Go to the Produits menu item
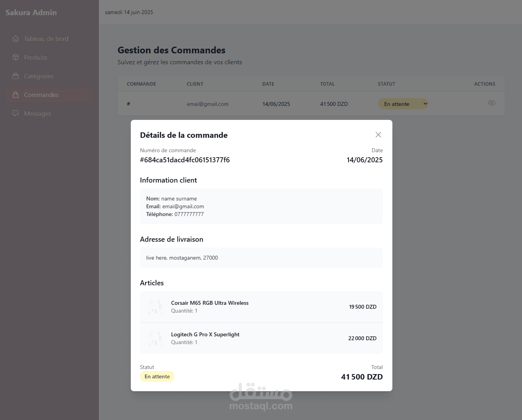The height and width of the screenshot is (420, 522). (x=35, y=57)
